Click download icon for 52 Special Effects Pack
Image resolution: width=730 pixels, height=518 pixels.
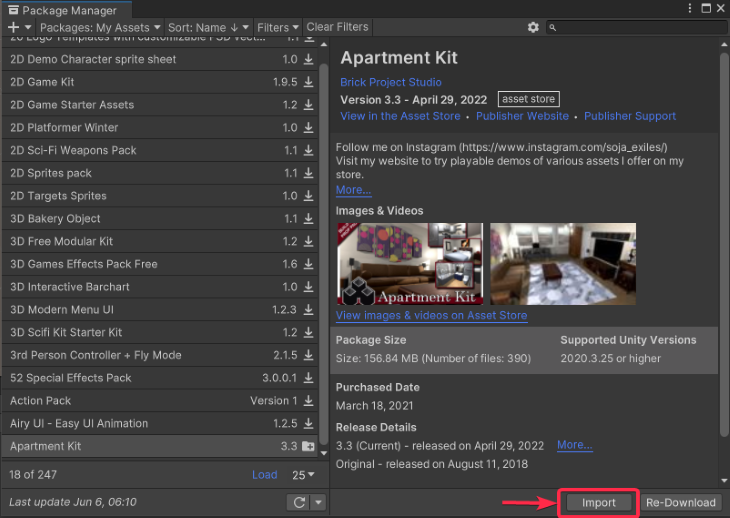pyautogui.click(x=308, y=378)
